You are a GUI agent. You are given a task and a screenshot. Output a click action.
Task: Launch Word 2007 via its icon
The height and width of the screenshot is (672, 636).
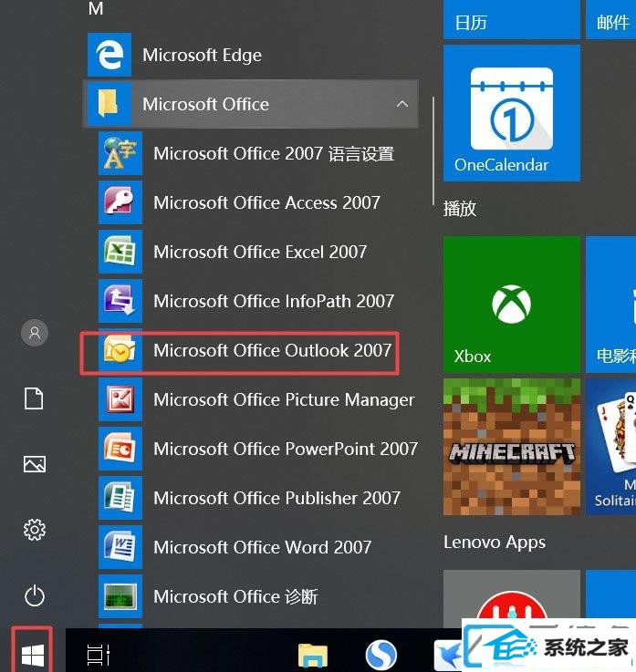[120, 547]
